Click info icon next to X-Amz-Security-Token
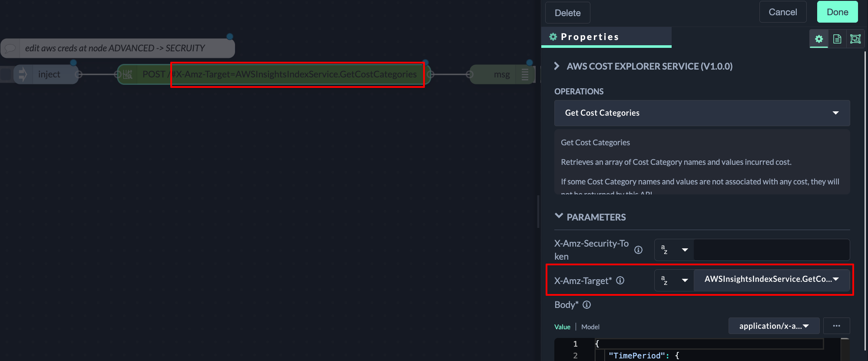Screen dimensions: 868x361 [638, 250]
